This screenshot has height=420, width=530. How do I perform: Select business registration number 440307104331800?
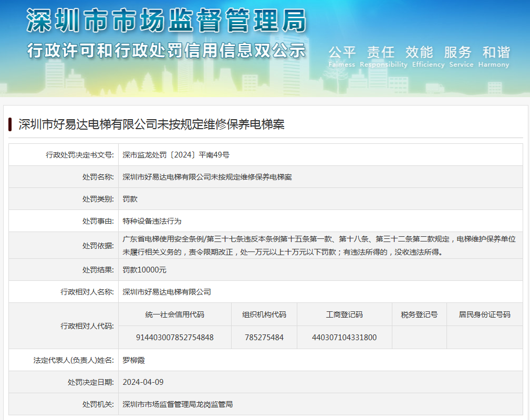point(345,337)
